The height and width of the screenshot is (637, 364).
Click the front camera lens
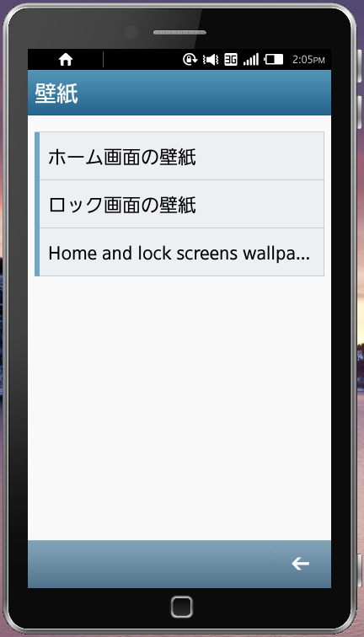tap(131, 32)
